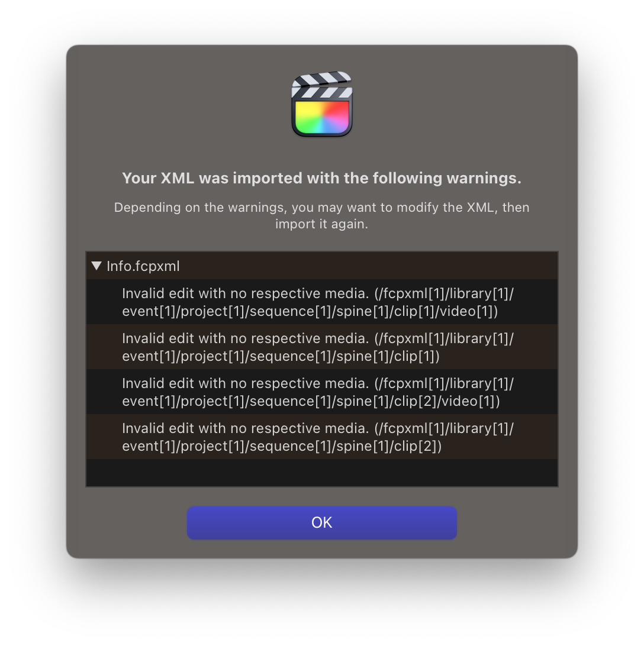
Task: Click the Final Cut Pro clapperboard icon
Action: pos(322,104)
